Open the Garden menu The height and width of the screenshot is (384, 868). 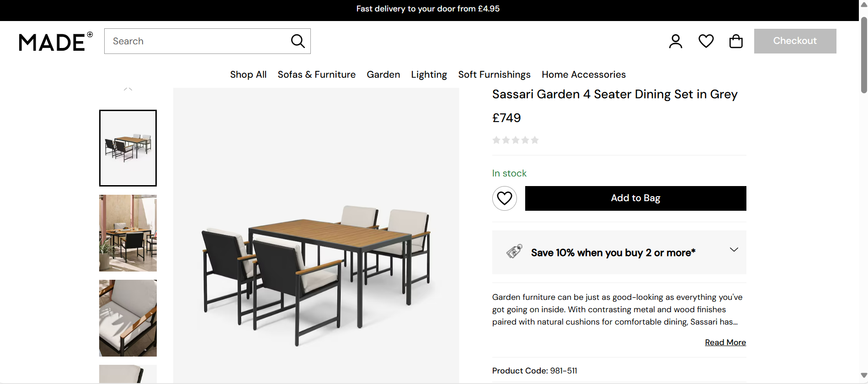coord(383,75)
